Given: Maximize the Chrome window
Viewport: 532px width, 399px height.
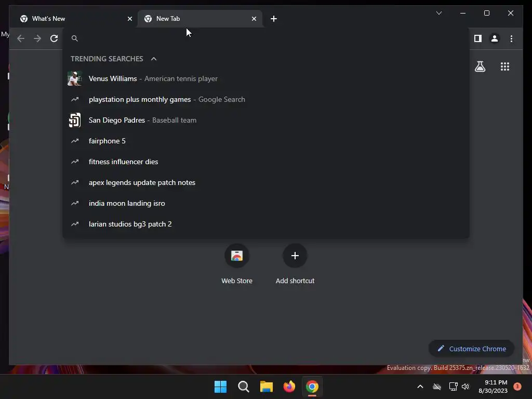Looking at the screenshot, I should click(x=486, y=13).
